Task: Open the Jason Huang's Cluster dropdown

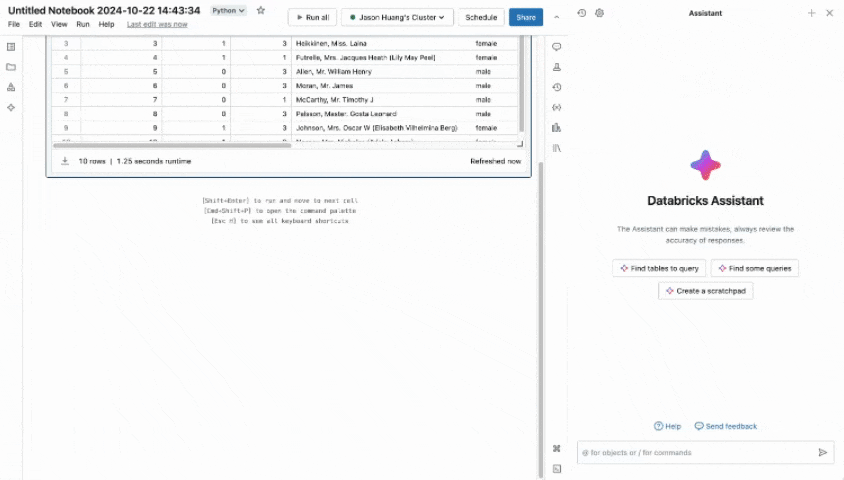Action: tap(397, 17)
